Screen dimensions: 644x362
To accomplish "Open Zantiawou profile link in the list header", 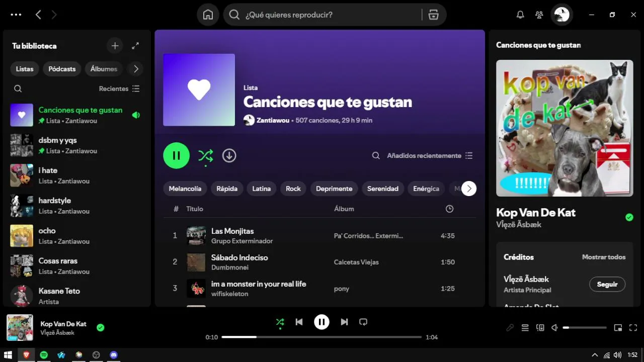I will click(x=273, y=120).
